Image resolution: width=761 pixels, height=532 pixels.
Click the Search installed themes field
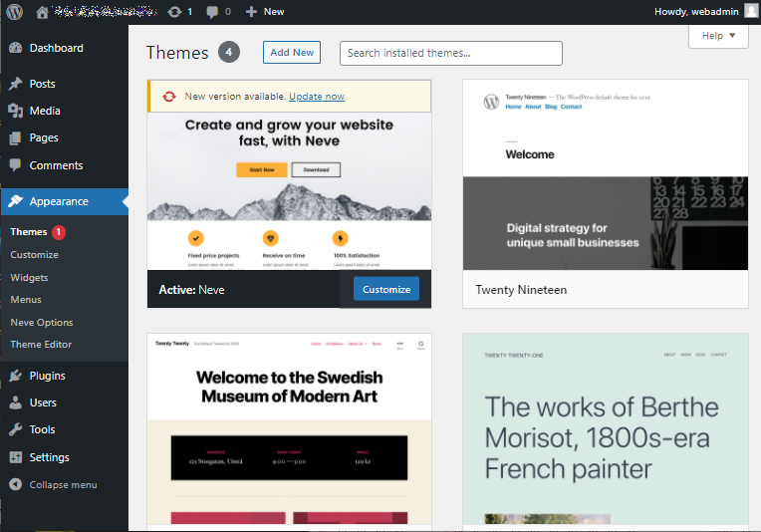[450, 53]
